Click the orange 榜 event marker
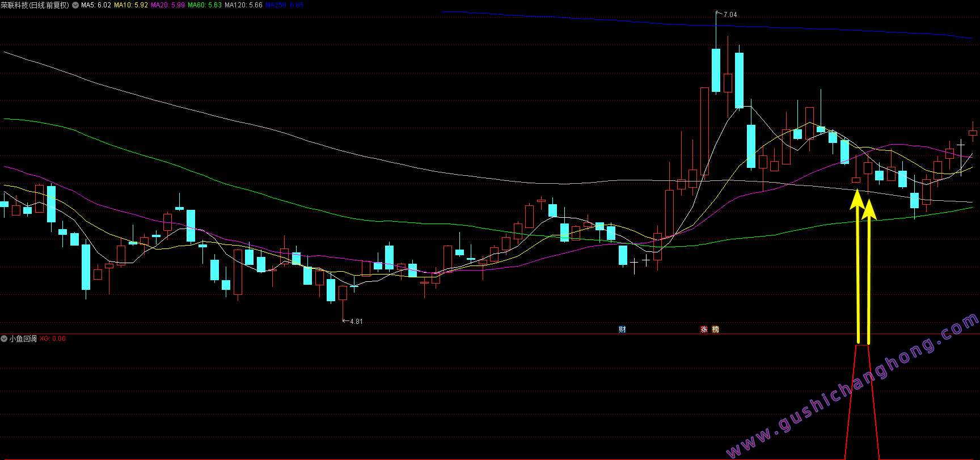980x460 pixels. 716,330
